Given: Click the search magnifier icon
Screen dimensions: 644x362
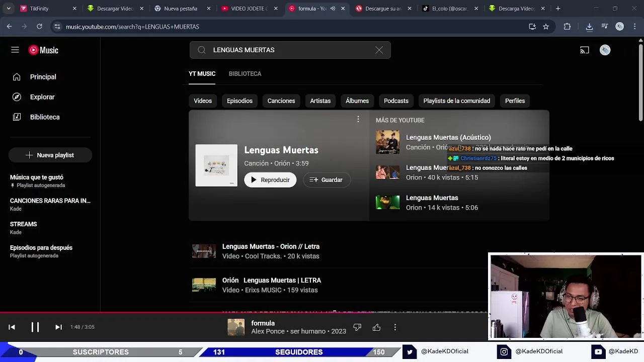Looking at the screenshot, I should (x=202, y=50).
